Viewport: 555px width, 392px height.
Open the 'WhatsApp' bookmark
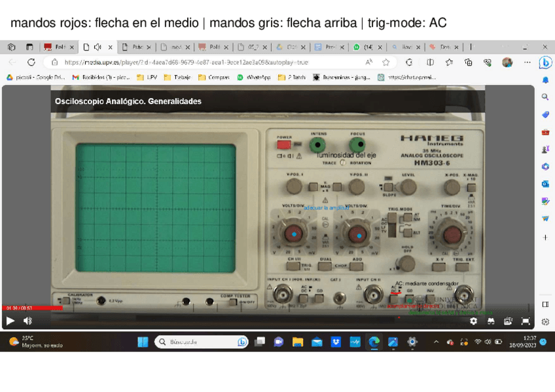(254, 77)
